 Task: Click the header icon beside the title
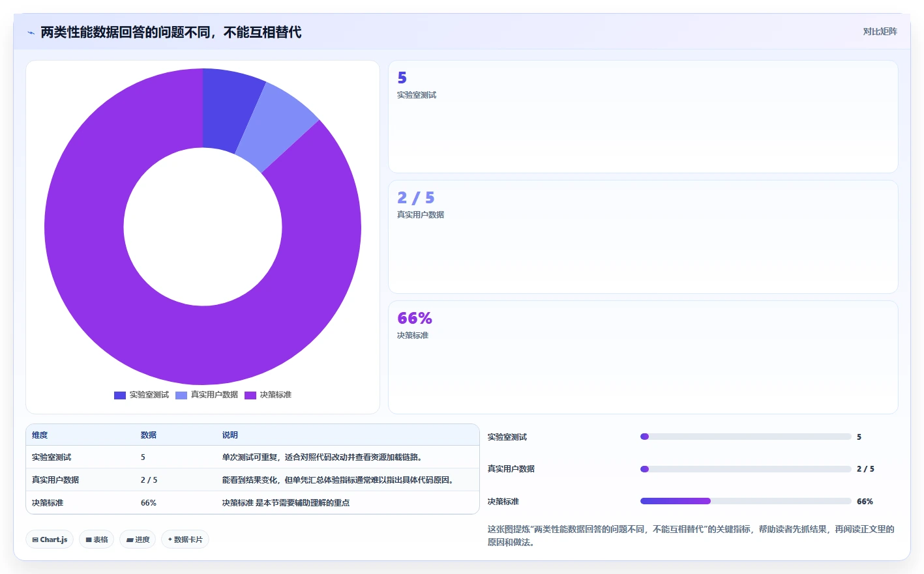point(31,32)
